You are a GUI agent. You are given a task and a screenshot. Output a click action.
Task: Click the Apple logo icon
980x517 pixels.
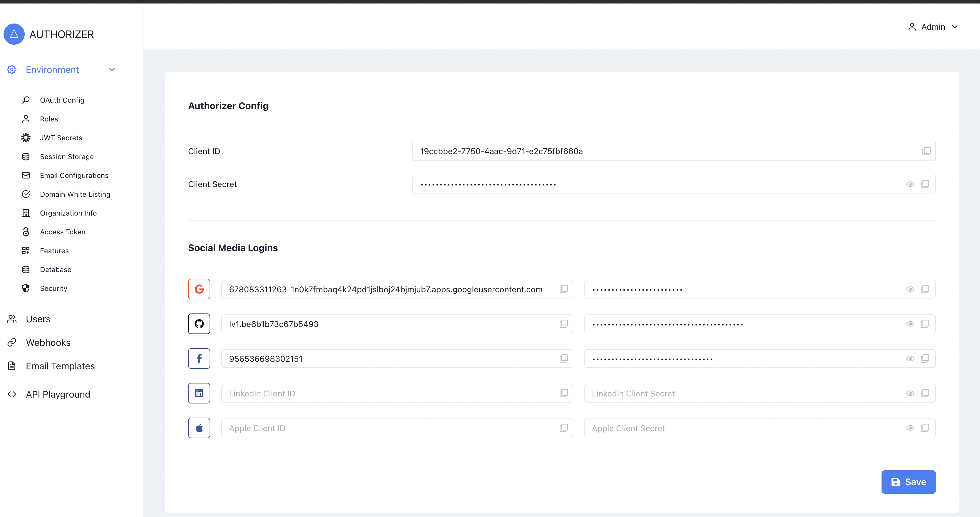coord(199,428)
